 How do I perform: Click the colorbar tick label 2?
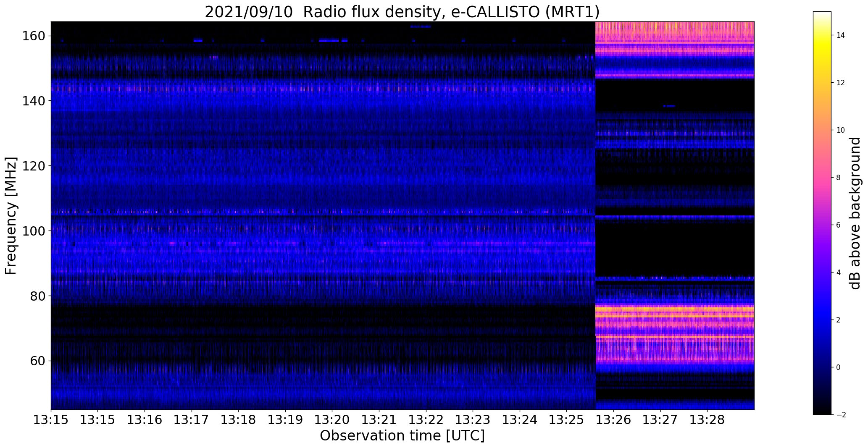tap(838, 320)
